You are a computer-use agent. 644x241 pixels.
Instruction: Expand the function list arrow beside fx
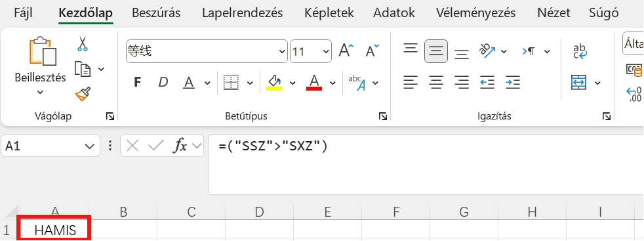click(197, 146)
